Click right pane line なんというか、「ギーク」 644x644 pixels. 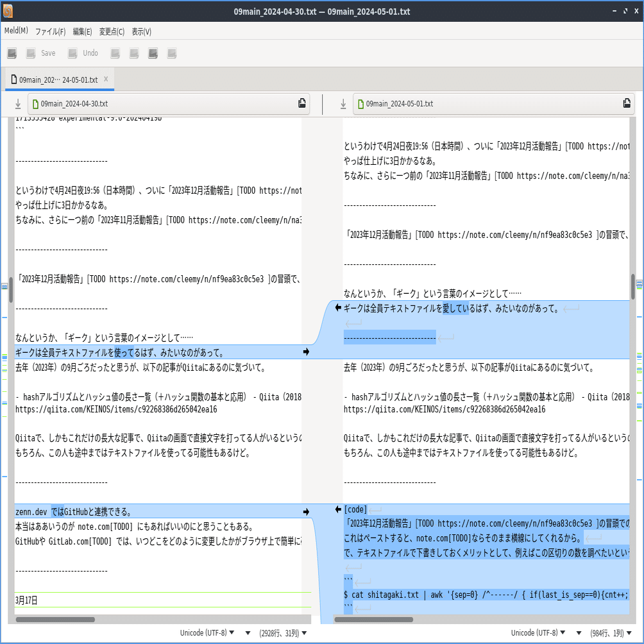pyautogui.click(x=432, y=293)
